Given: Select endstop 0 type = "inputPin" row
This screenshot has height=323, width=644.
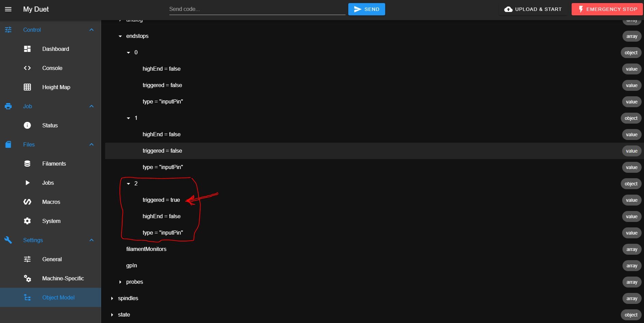Looking at the screenshot, I should [x=375, y=102].
